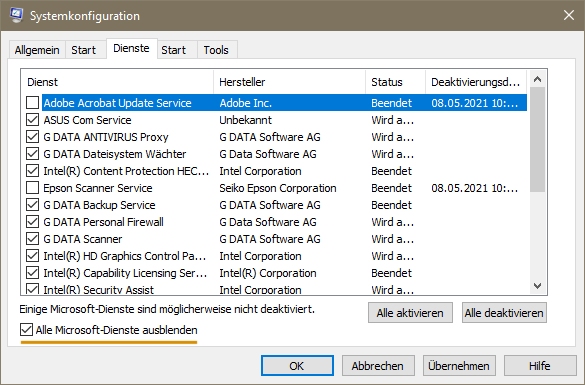Click the Systemkonfiguration title bar icon
The image size is (585, 385).
[16, 16]
